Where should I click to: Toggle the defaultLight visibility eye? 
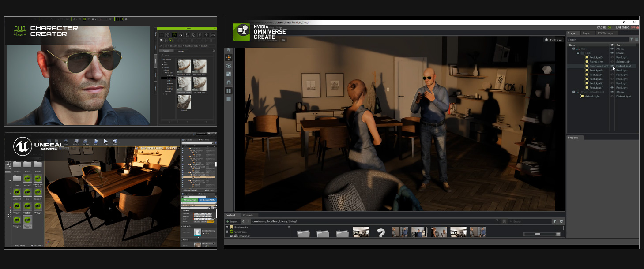tap(612, 96)
